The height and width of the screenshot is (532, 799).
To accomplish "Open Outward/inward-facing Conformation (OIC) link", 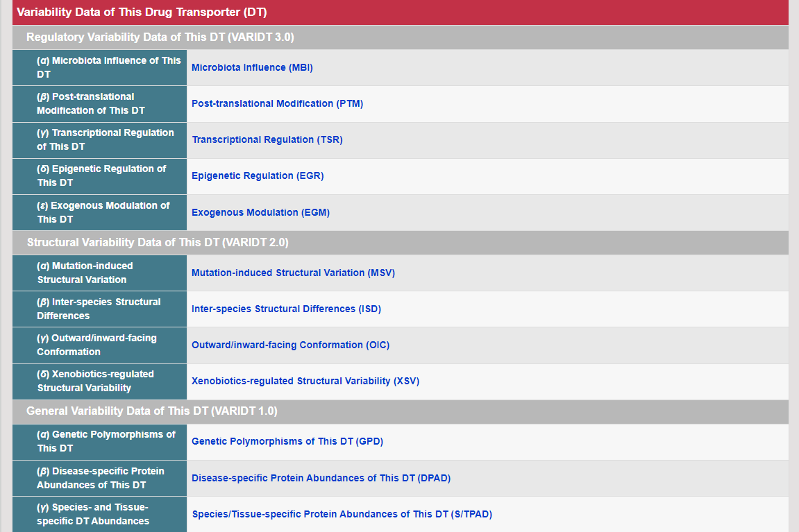I will (290, 345).
